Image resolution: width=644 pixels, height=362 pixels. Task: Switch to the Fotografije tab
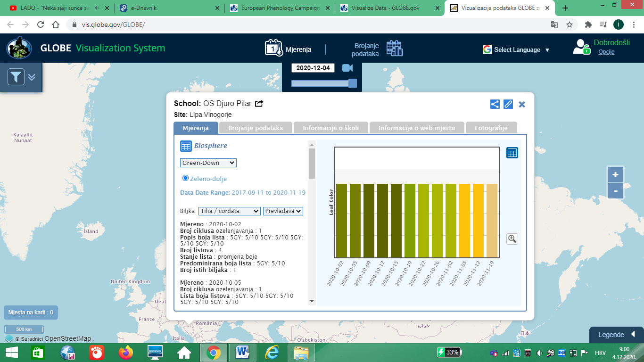(x=491, y=128)
